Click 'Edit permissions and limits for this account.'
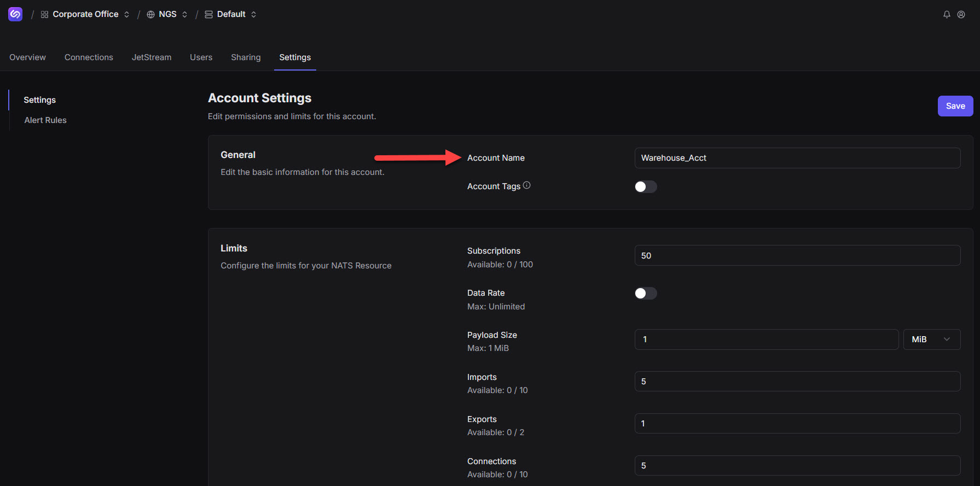Image resolution: width=980 pixels, height=486 pixels. (x=292, y=116)
